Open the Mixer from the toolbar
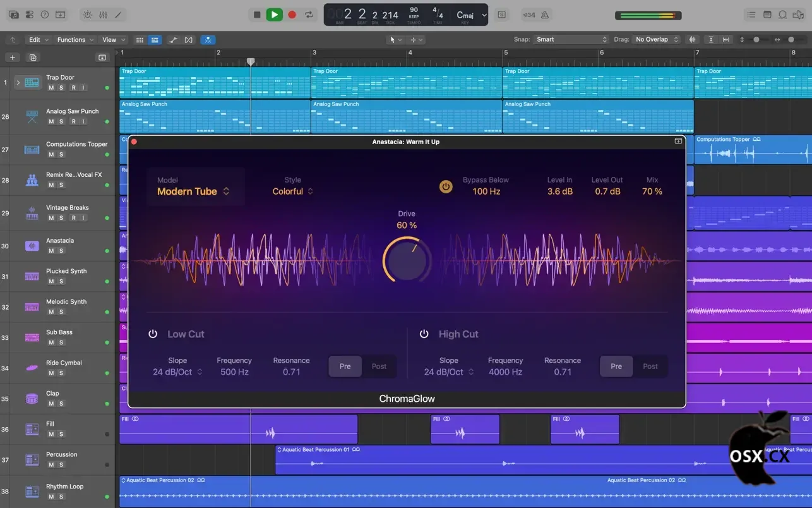This screenshot has height=508, width=812. click(102, 15)
